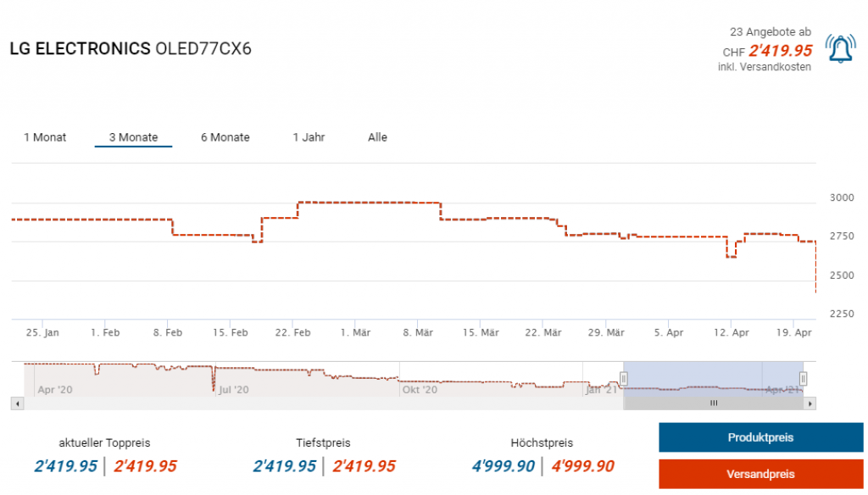Image resolution: width=868 pixels, height=495 pixels.
Task: Show Alle price history
Action: tap(377, 137)
